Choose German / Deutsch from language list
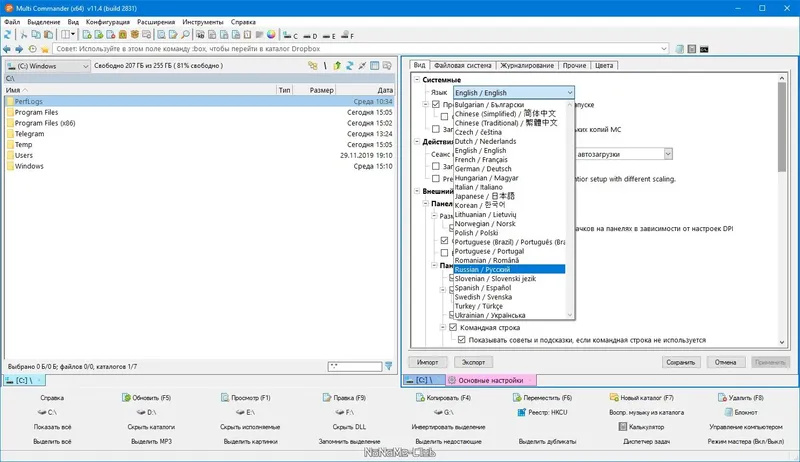The height and width of the screenshot is (462, 800). point(510,169)
